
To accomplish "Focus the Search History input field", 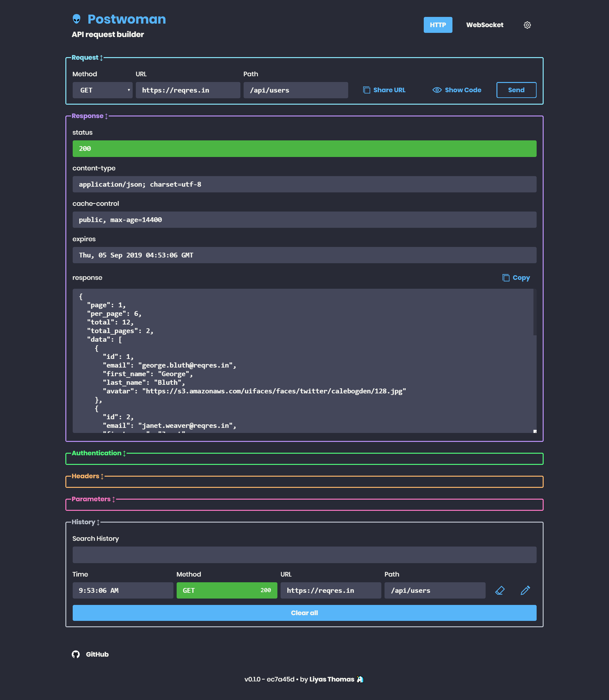I will click(x=304, y=555).
